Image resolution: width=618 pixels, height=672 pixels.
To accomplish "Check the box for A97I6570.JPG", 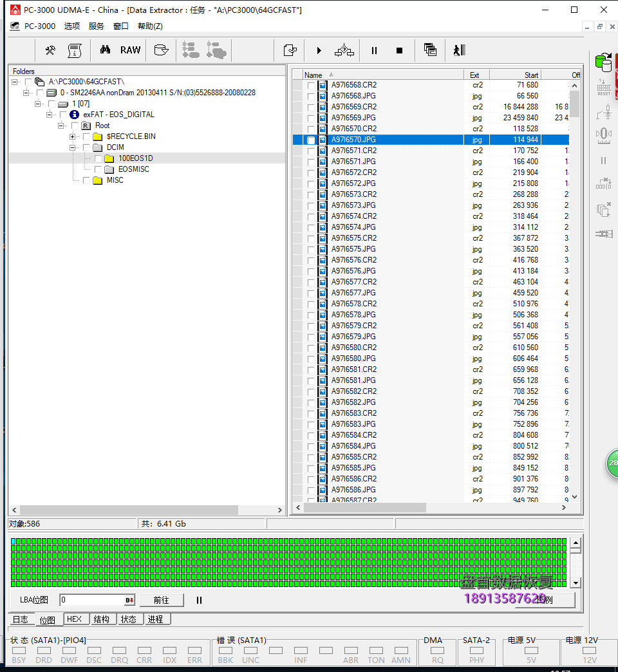I will tap(311, 140).
